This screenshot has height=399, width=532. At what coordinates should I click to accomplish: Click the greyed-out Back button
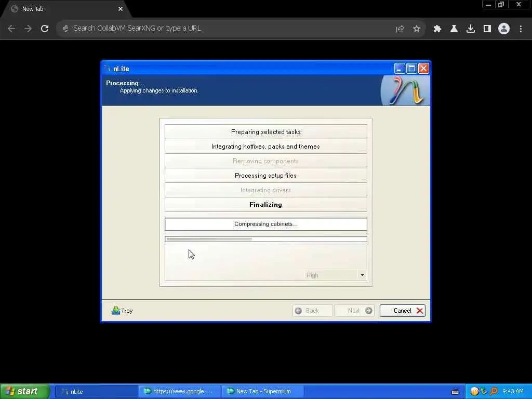312,311
